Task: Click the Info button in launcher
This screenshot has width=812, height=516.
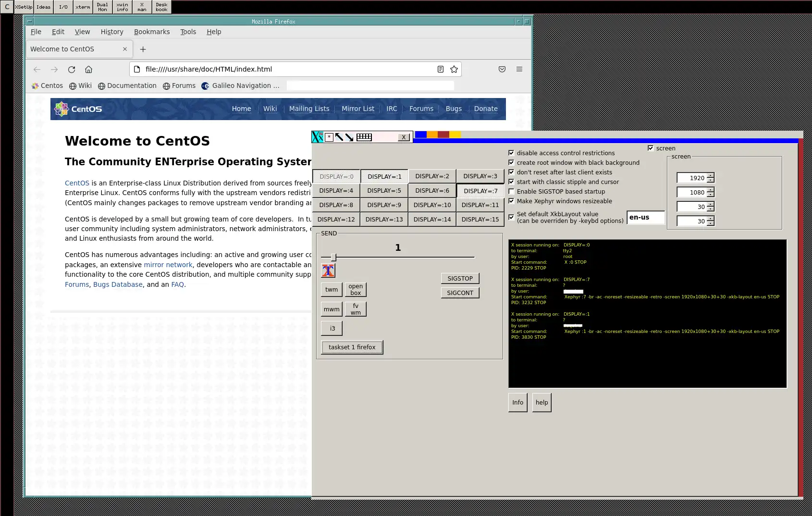Action: point(517,402)
